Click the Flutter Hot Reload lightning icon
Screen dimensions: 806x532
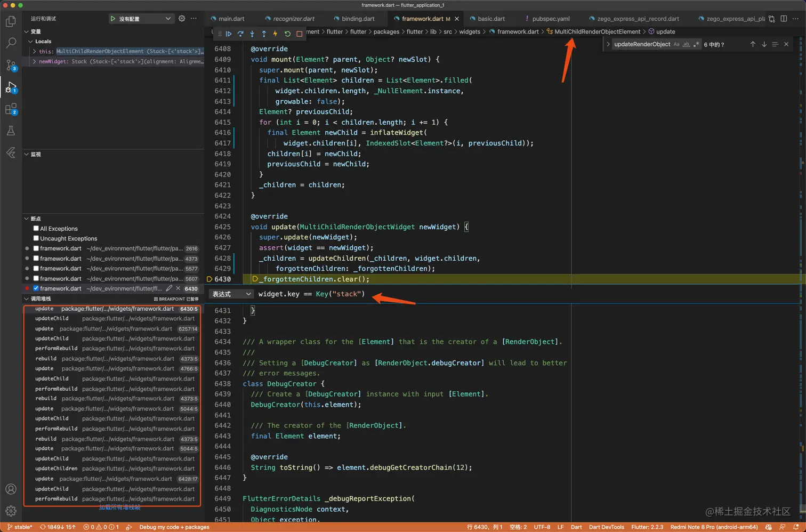point(276,34)
